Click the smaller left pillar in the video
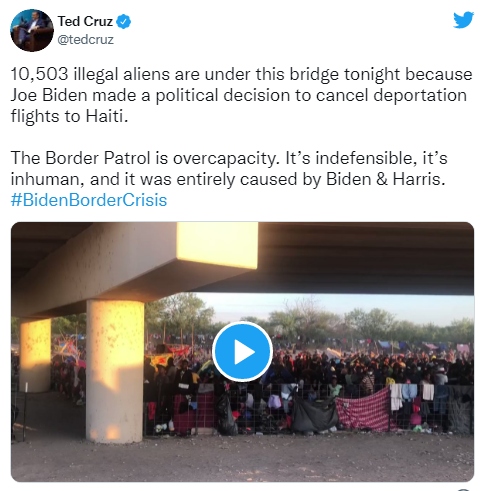The image size is (483, 491). tap(35, 355)
